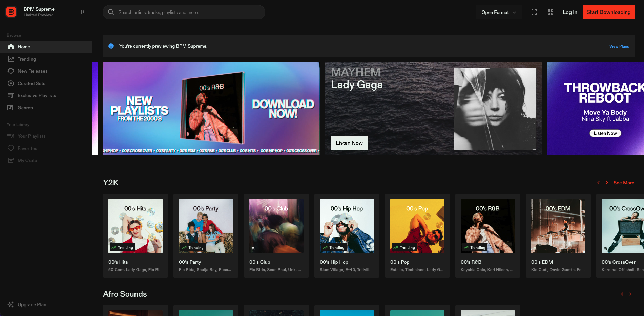Open My Crate in library
The height and width of the screenshot is (316, 644).
click(46, 160)
